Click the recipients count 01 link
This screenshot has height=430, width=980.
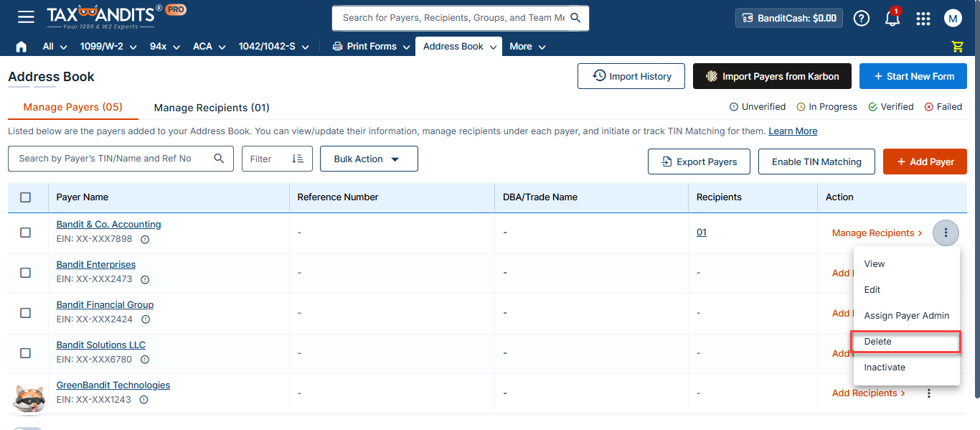point(702,233)
